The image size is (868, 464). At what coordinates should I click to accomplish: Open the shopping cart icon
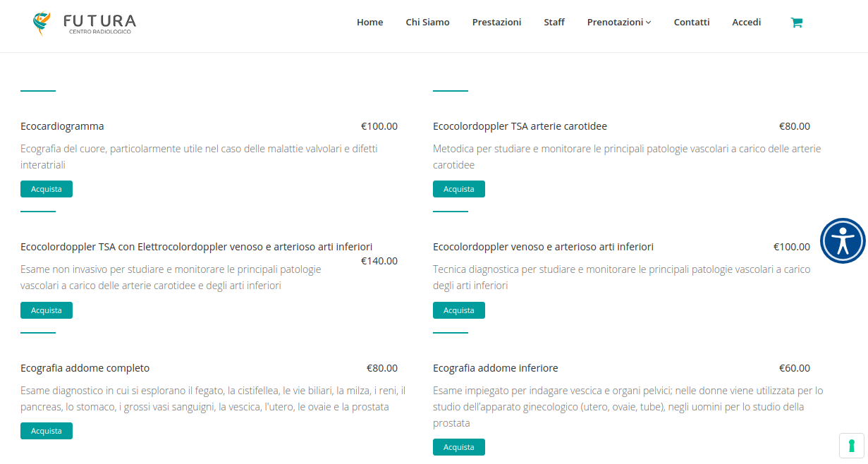[796, 23]
